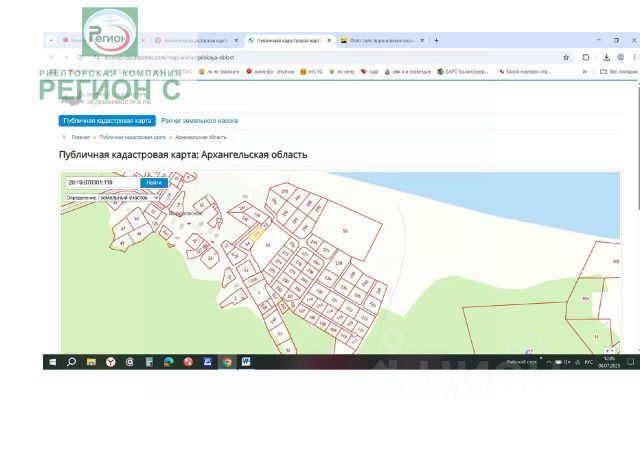Open the taskbar clock and calendar
The height and width of the screenshot is (452, 640).
click(x=609, y=362)
